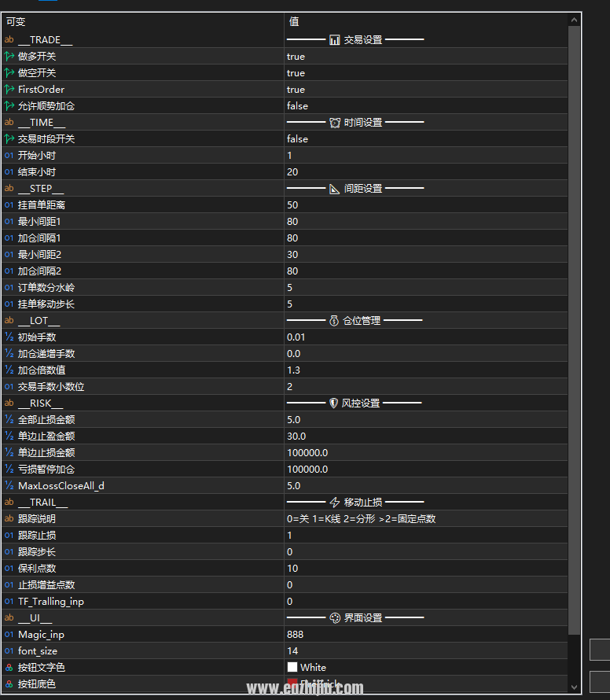Click the chart icon in 交易设置 header
610x700 pixels.
pyautogui.click(x=334, y=40)
